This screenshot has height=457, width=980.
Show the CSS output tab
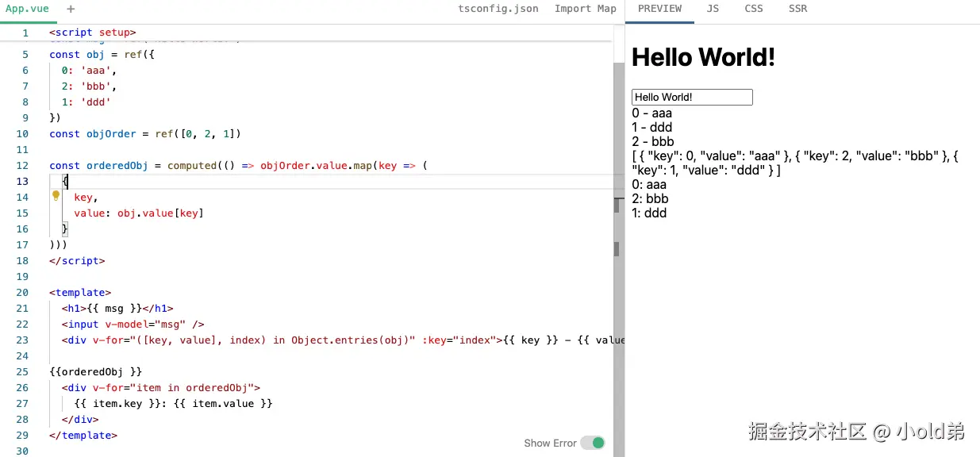(x=754, y=9)
